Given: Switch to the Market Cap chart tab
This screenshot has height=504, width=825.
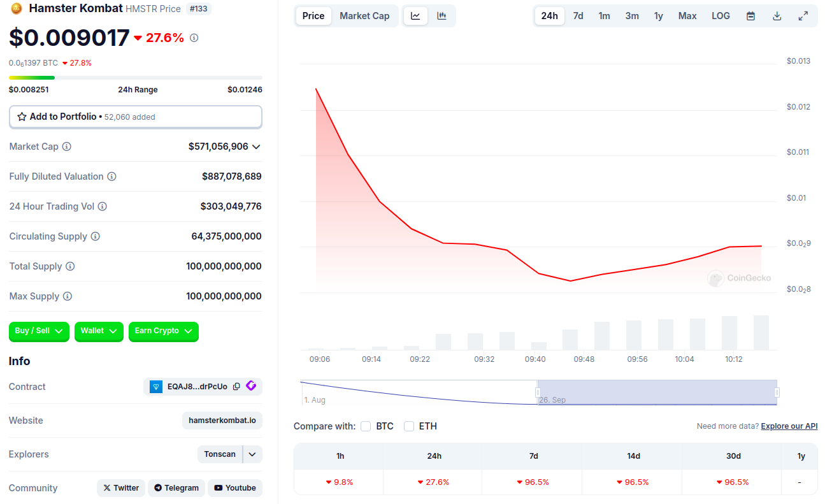Looking at the screenshot, I should click(x=364, y=16).
